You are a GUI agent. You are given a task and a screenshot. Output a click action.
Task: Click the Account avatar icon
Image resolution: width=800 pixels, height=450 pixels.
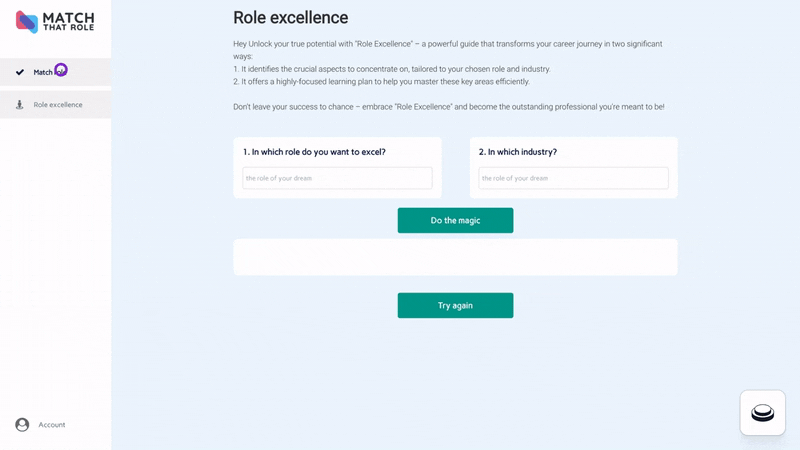[x=22, y=425]
